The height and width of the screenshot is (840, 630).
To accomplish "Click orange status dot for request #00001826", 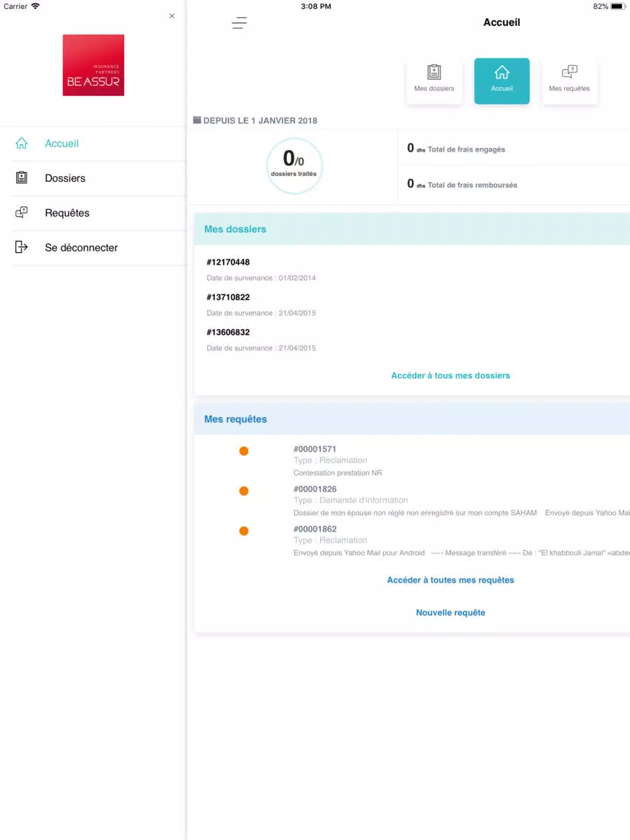I will tap(244, 491).
